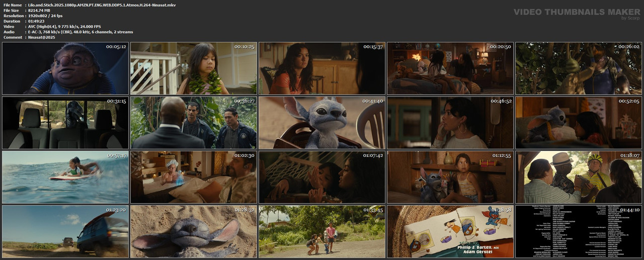
Task: Select the thumbnail timestamped 00:31:15
Action: click(65, 123)
